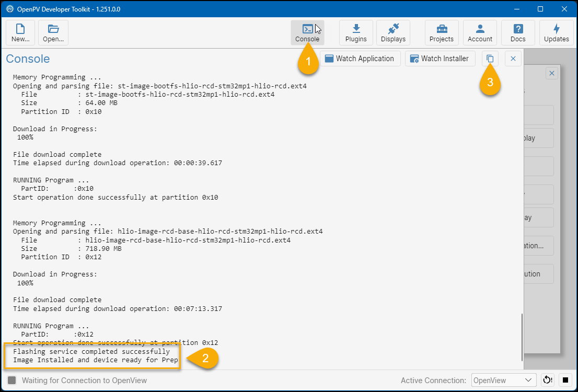Open the Docs help section
The width and height of the screenshot is (578, 392).
point(518,32)
